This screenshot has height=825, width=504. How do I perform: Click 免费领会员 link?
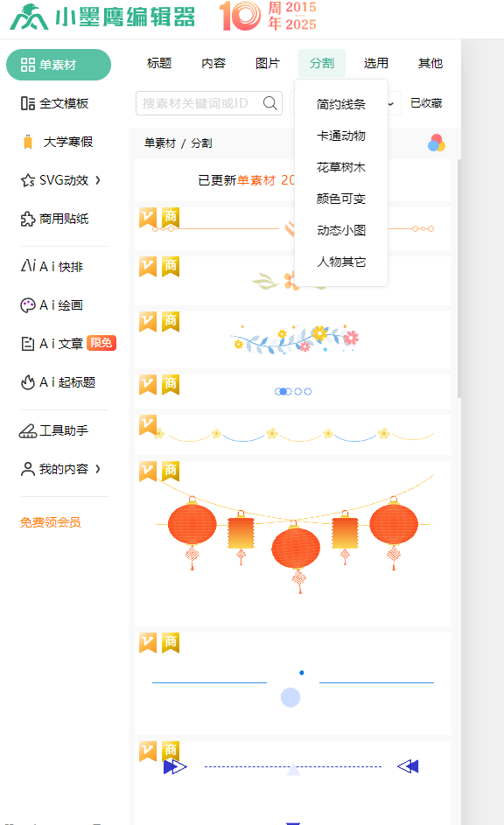tap(51, 522)
